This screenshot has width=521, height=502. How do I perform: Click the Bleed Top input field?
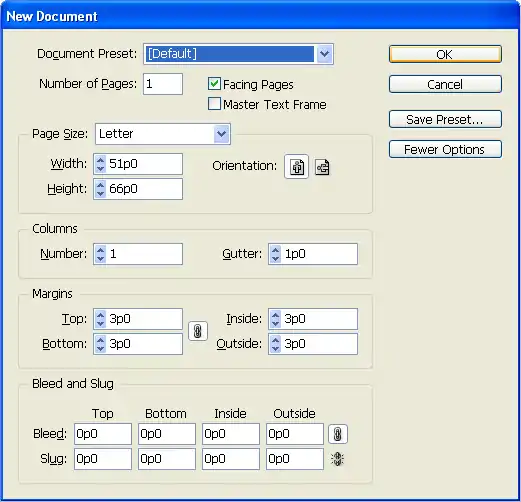point(103,434)
